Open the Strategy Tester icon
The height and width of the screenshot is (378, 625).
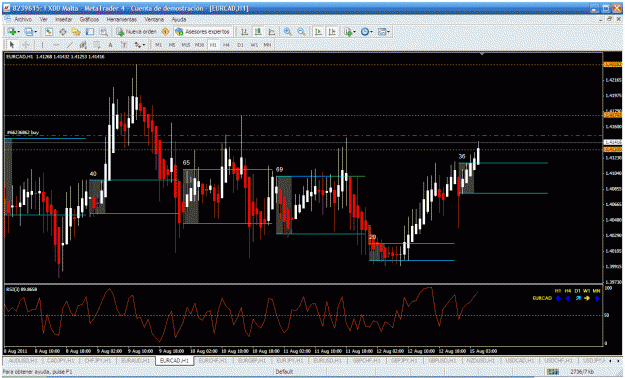click(x=104, y=32)
